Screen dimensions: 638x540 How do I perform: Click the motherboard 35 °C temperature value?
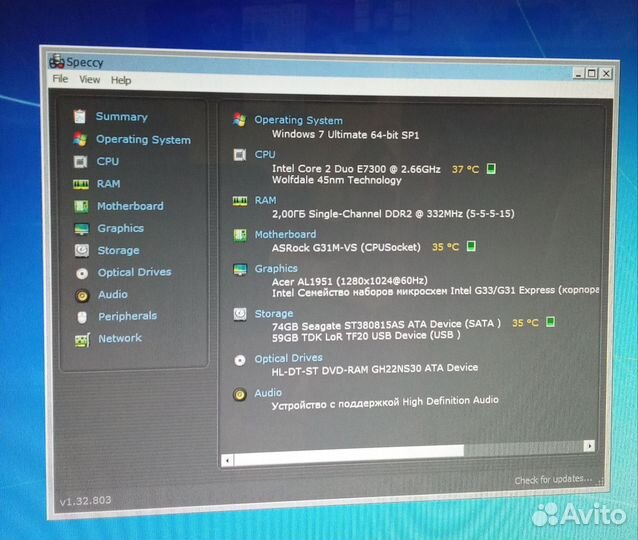[445, 247]
